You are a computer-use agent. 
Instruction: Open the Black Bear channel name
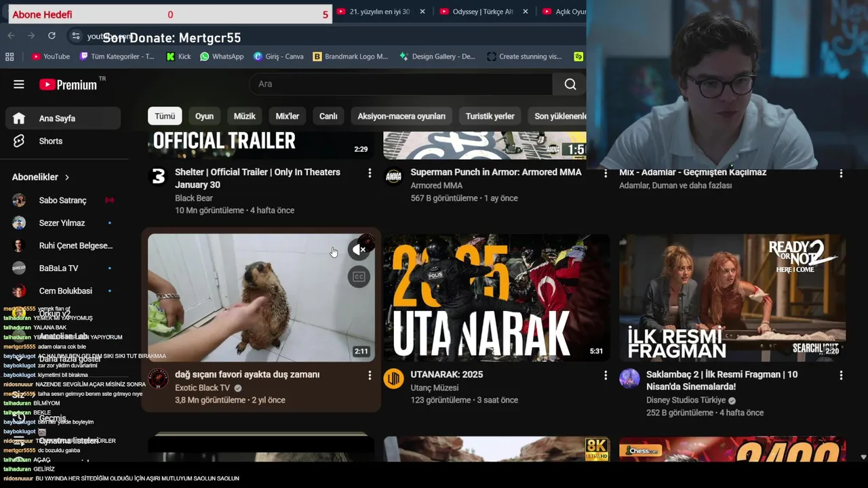[x=194, y=198]
